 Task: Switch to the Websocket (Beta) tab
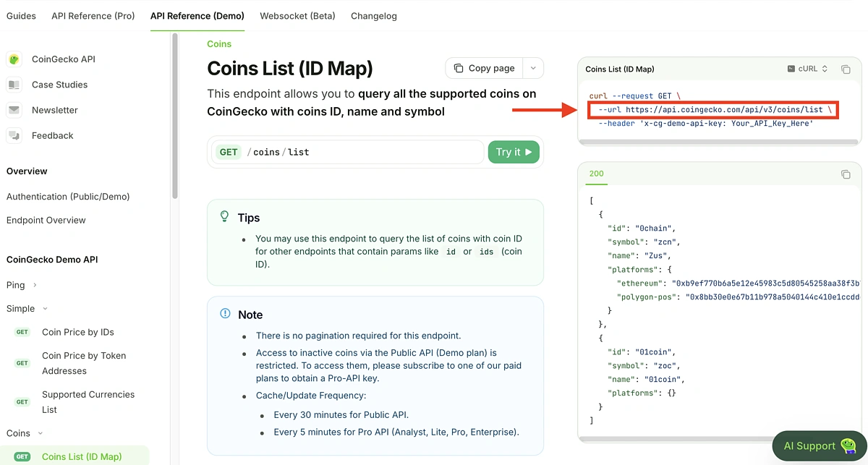point(297,15)
